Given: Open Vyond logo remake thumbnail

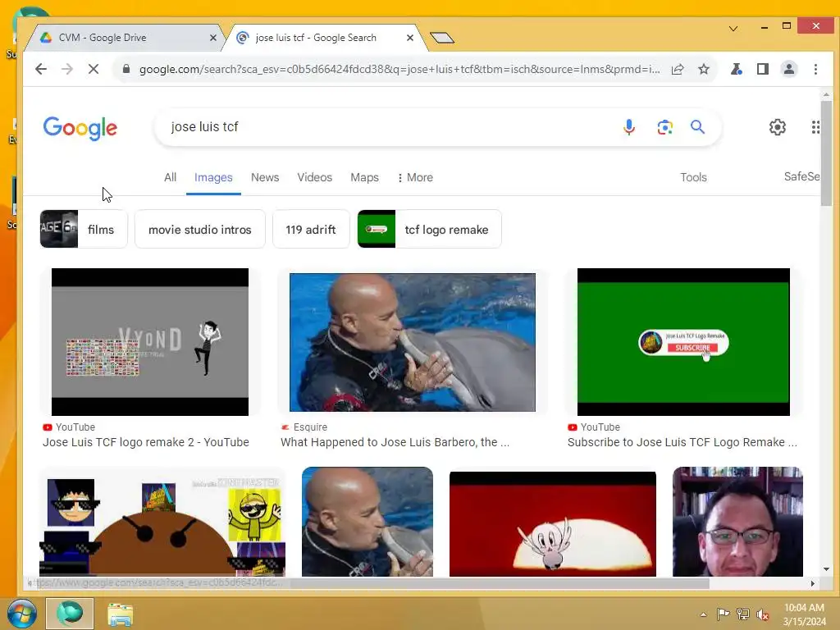Looking at the screenshot, I should [150, 342].
